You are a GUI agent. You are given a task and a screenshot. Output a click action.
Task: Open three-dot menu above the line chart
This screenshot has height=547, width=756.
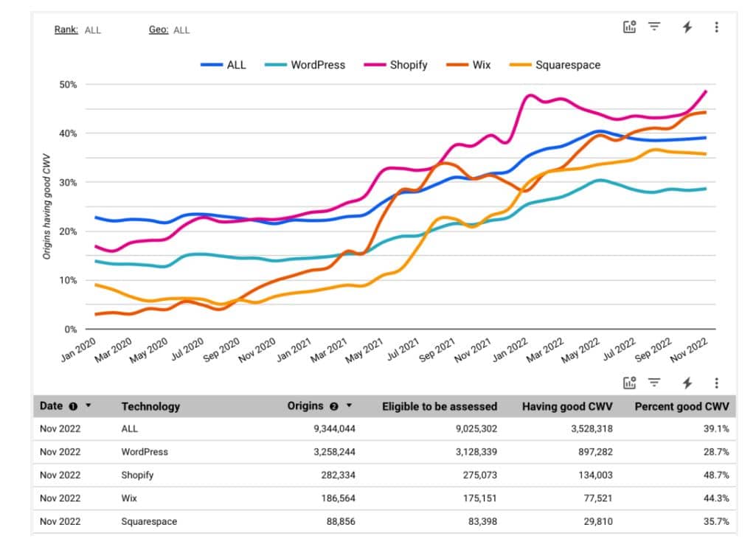point(716,27)
